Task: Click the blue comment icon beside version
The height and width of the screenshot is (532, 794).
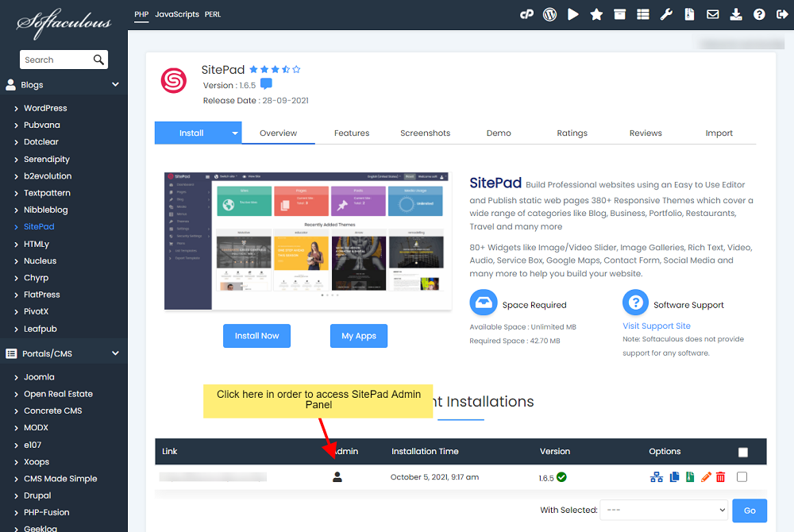Action: (x=266, y=83)
